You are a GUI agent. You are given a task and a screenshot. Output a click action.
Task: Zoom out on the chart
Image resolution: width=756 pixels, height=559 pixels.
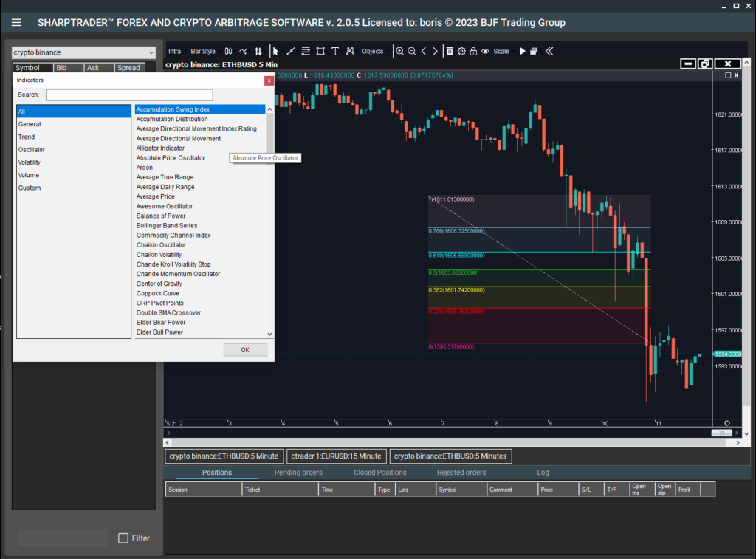(x=412, y=51)
